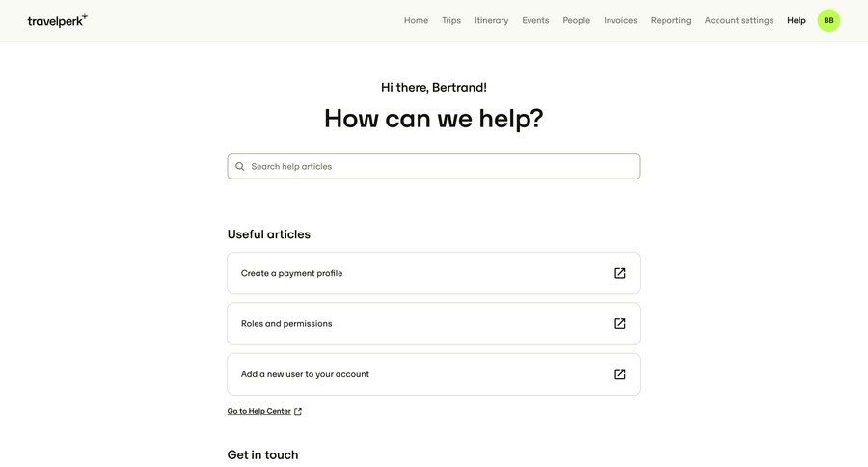The height and width of the screenshot is (467, 868).
Task: Click the external-link icon beside Go to Help Center
Action: click(298, 412)
